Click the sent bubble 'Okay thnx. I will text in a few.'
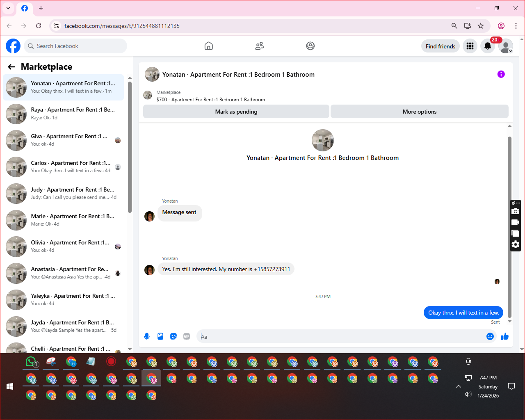 coord(463,313)
